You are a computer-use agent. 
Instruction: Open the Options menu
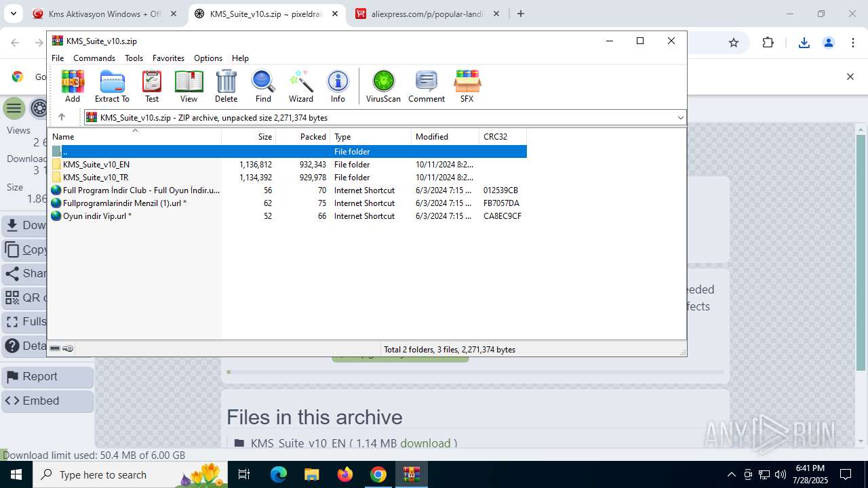[208, 58]
